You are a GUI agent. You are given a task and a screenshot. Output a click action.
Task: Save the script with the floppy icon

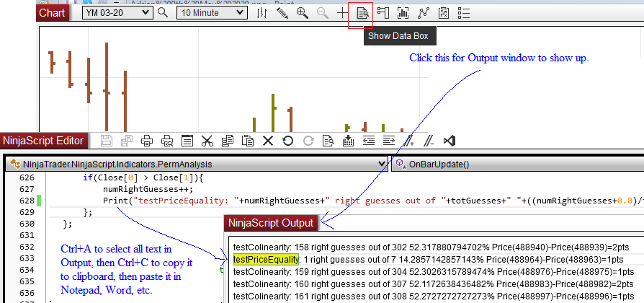coord(107,141)
